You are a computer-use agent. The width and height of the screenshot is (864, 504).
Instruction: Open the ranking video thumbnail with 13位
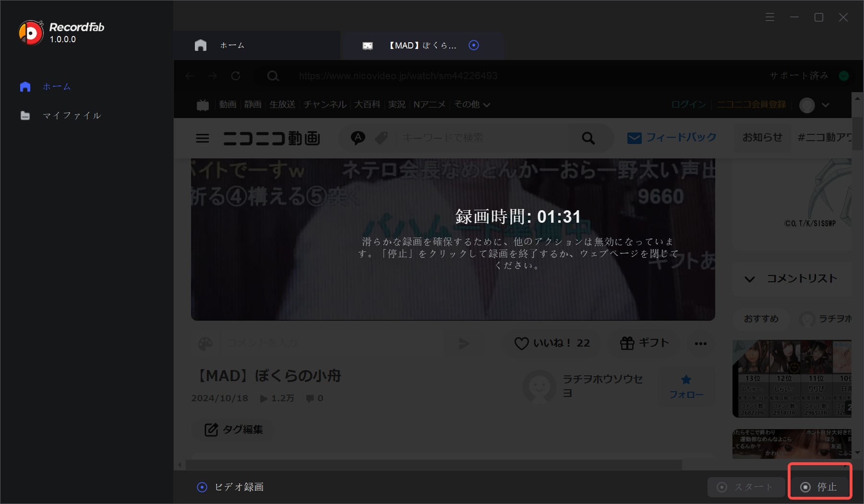pyautogui.click(x=792, y=379)
